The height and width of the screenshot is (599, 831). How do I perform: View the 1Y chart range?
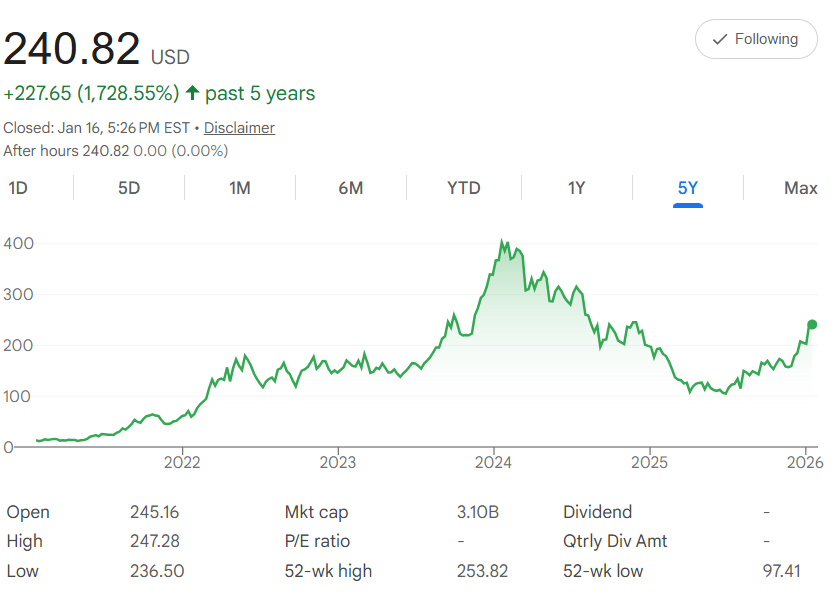coord(576,188)
